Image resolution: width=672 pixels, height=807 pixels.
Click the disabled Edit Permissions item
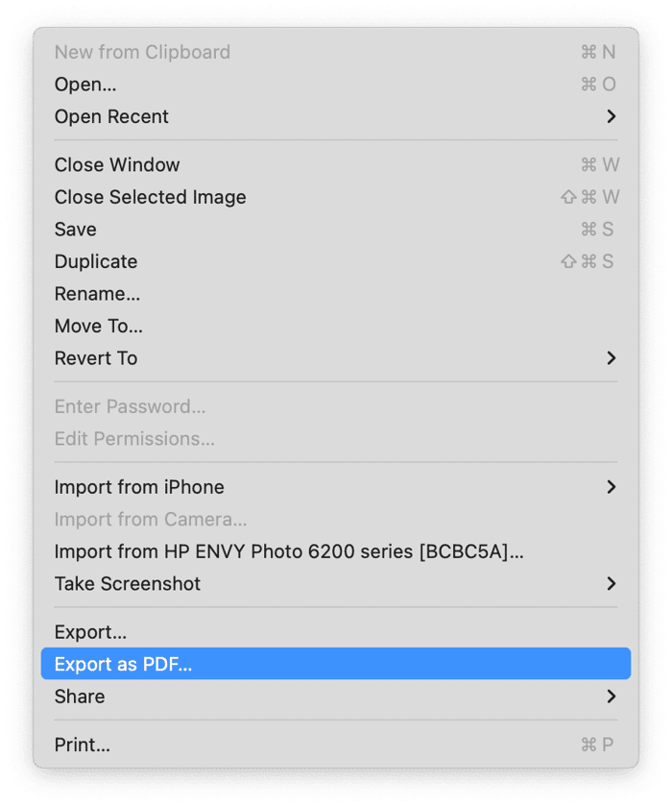pos(133,438)
